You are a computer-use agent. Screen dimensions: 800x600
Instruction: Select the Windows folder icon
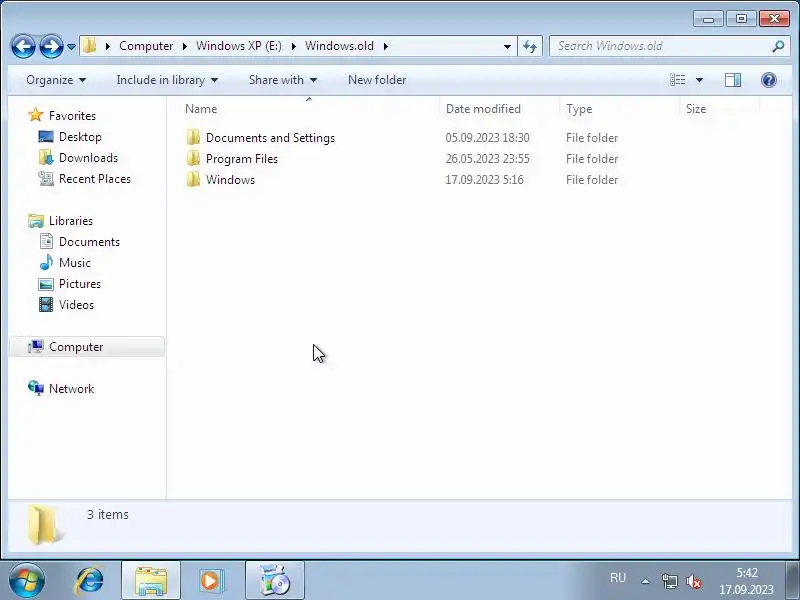(x=193, y=180)
